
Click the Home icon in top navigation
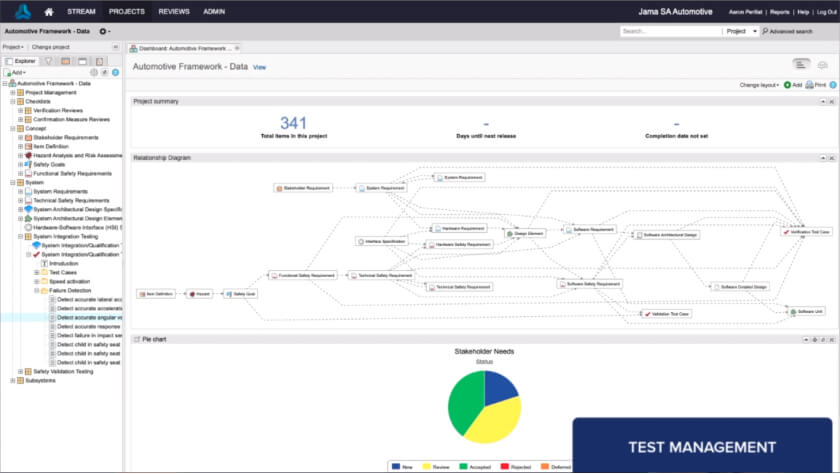[x=49, y=12]
